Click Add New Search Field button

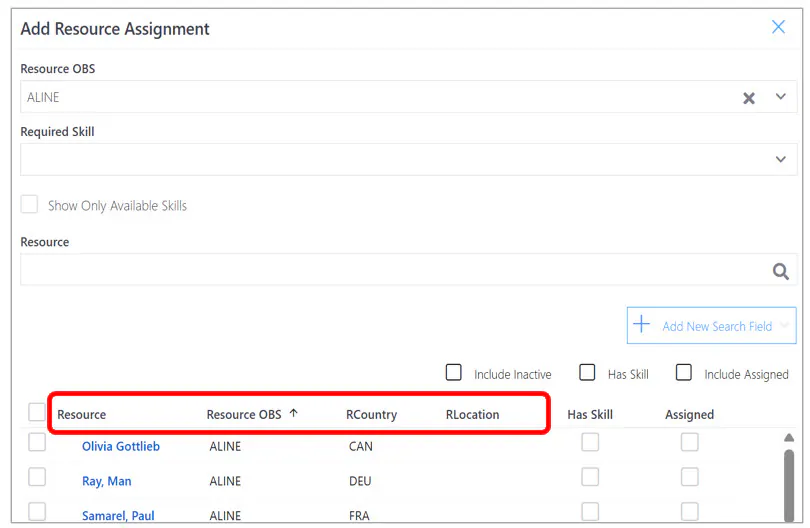711,325
